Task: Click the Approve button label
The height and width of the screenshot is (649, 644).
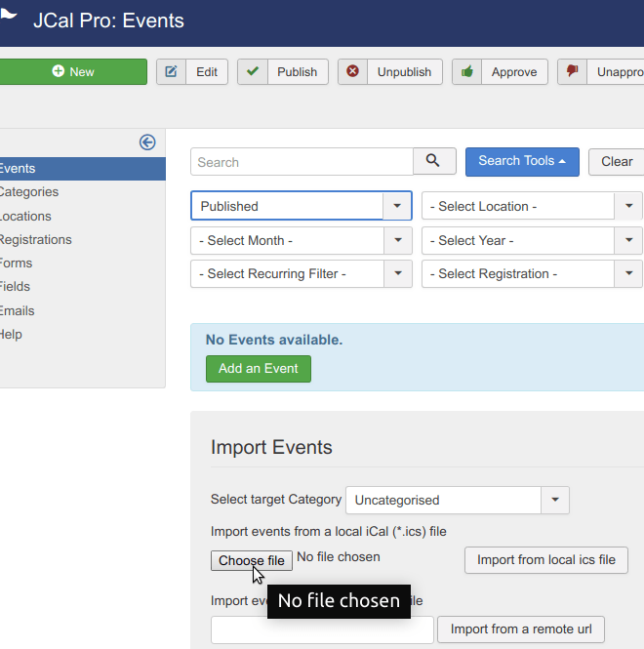Action: tap(514, 72)
